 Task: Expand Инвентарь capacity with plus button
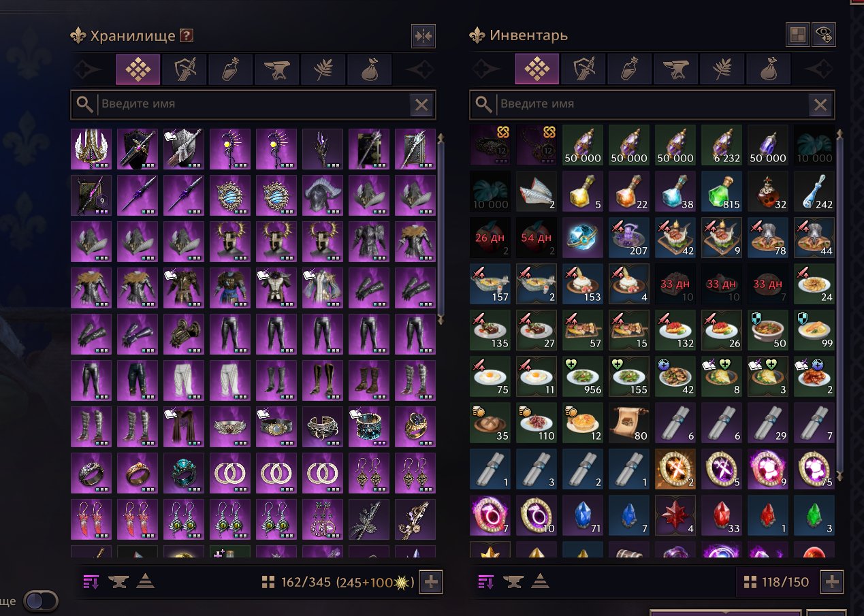[831, 582]
